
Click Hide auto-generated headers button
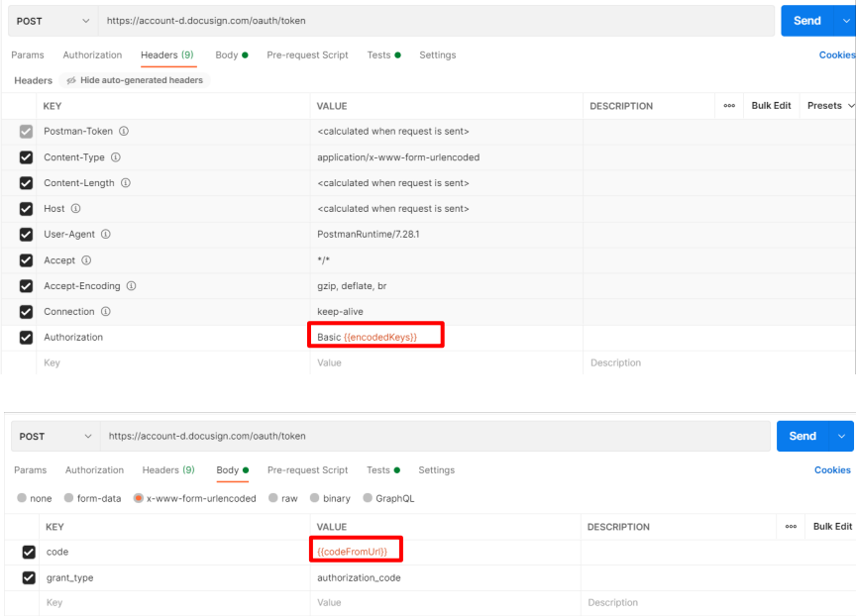pos(135,80)
